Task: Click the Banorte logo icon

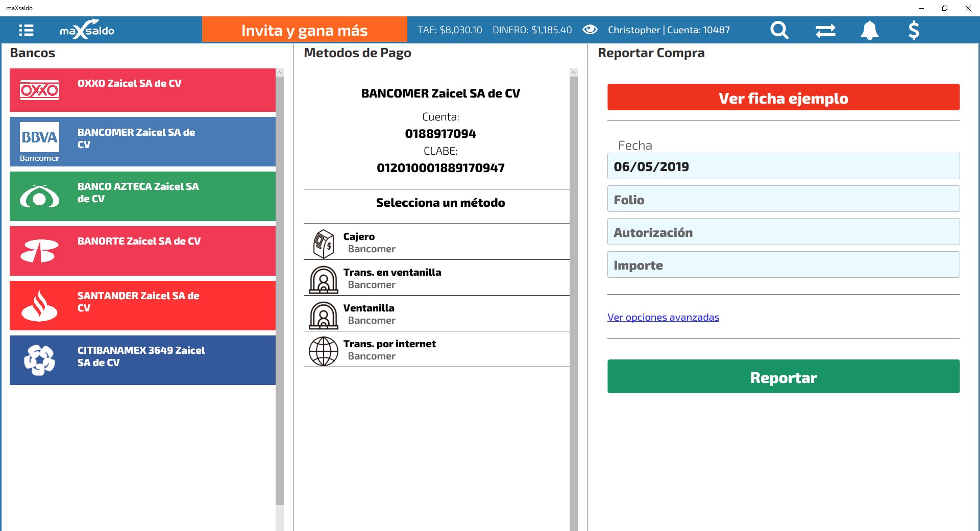Action: pos(39,251)
